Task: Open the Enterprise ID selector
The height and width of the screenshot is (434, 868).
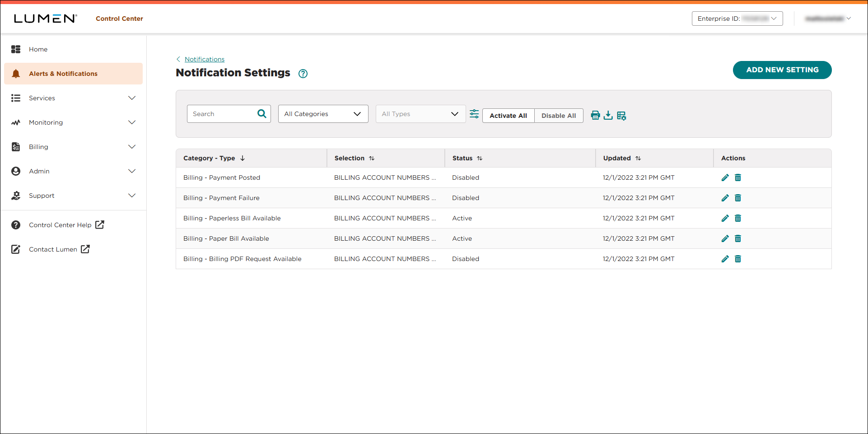Action: [x=737, y=19]
